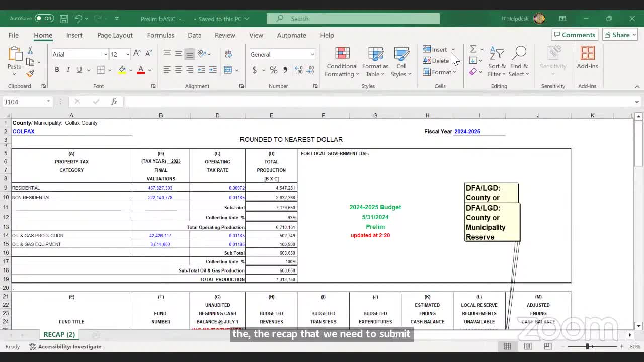Switch to Page Break Preview view

coord(548,346)
